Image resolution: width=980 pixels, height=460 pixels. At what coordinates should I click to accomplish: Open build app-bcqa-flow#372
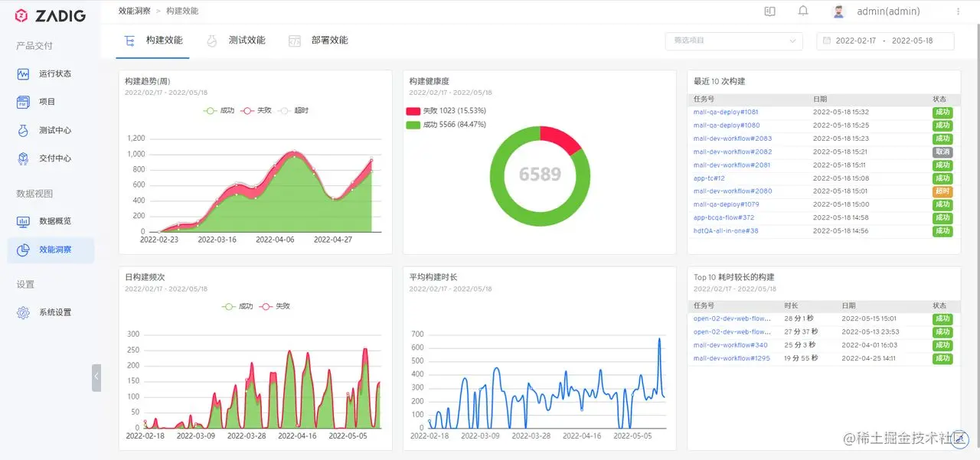[724, 217]
